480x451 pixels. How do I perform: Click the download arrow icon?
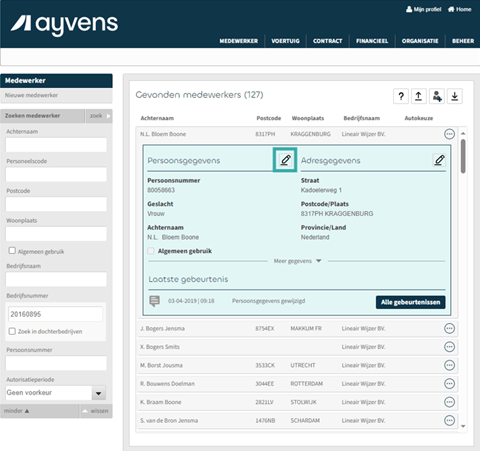(x=455, y=96)
